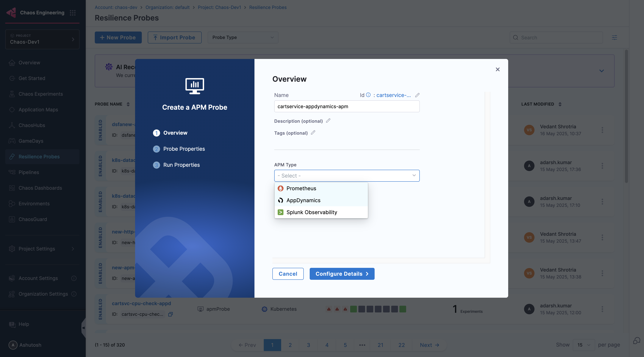Open Chaos Dashboards via its sidebar icon
The image size is (644, 357).
[12, 188]
